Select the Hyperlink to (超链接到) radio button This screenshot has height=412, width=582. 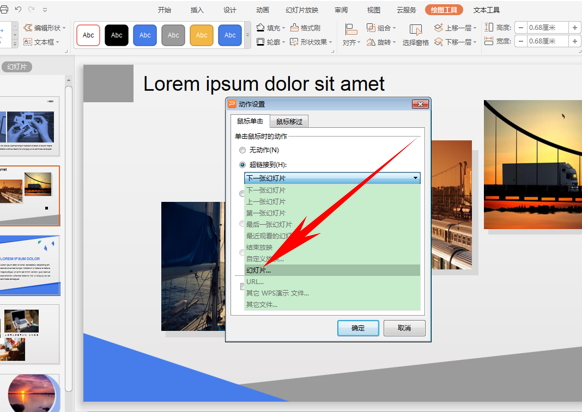coord(242,165)
